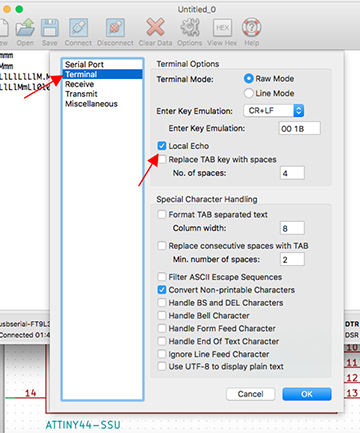Select Terminal in options list

coord(102,74)
